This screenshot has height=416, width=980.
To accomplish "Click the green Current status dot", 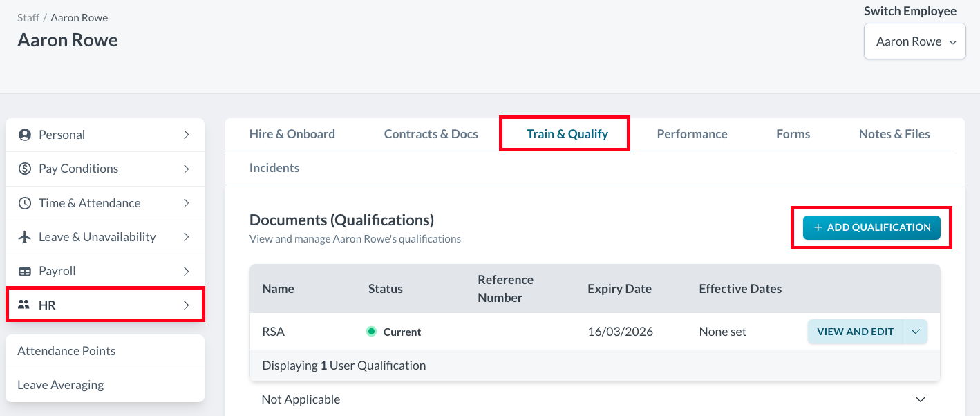I will pos(371,332).
